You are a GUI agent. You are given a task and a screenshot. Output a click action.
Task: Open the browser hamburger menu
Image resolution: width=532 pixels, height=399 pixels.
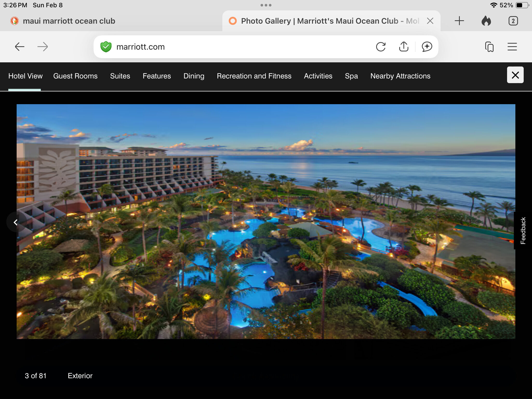512,47
